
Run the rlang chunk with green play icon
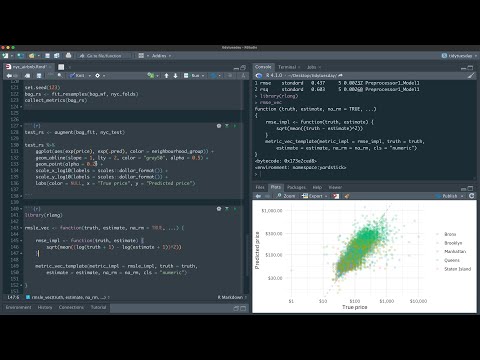[x=235, y=209]
